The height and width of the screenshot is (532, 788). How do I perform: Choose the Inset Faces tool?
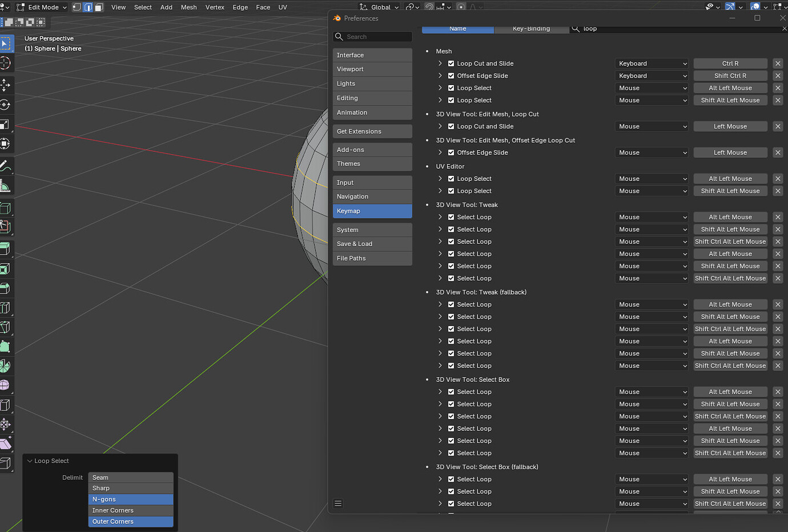6,269
